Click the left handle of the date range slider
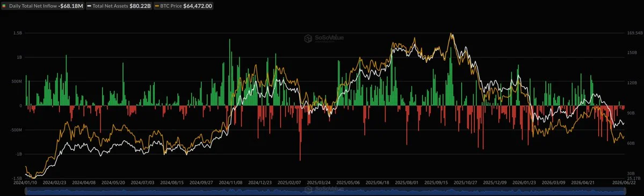The height and width of the screenshot is (196, 644). click(26, 191)
